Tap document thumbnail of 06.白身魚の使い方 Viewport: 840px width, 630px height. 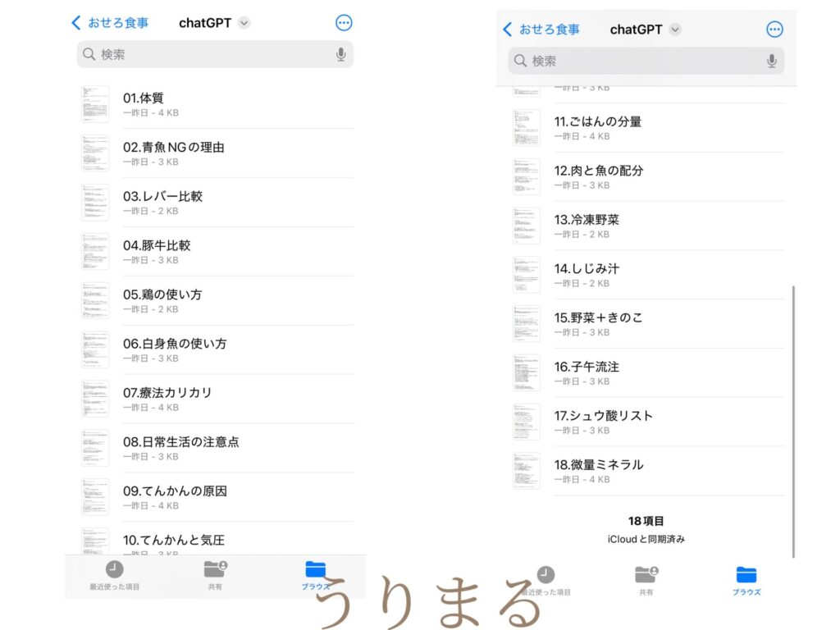pyautogui.click(x=95, y=349)
